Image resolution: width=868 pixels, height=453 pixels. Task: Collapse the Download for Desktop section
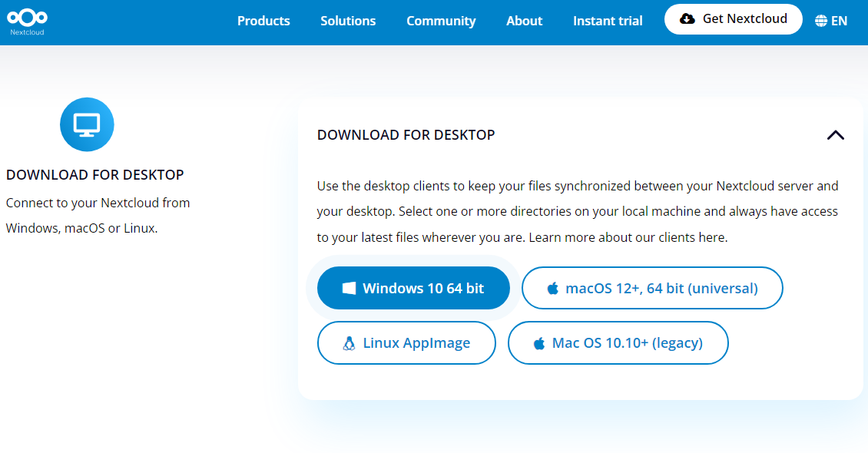(835, 135)
